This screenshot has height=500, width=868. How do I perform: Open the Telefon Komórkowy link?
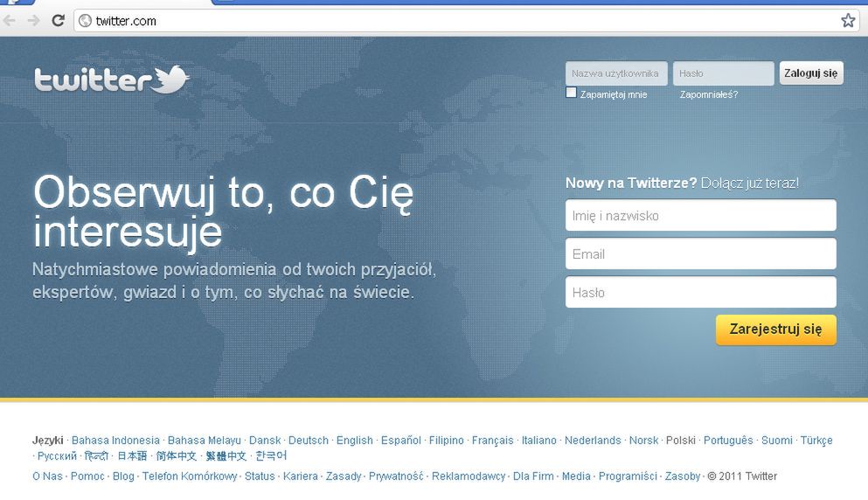pyautogui.click(x=190, y=476)
